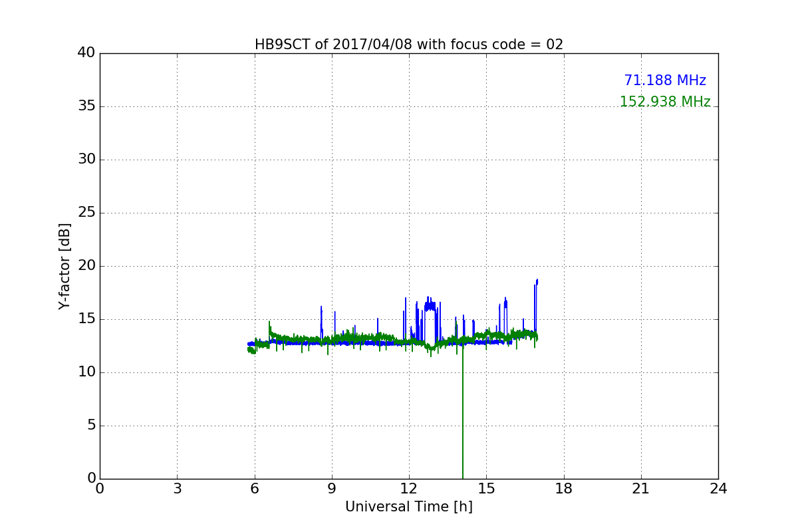This screenshot has height=532, width=798.
Task: Click the Y-factor [dB] axis label
Action: click(x=65, y=266)
